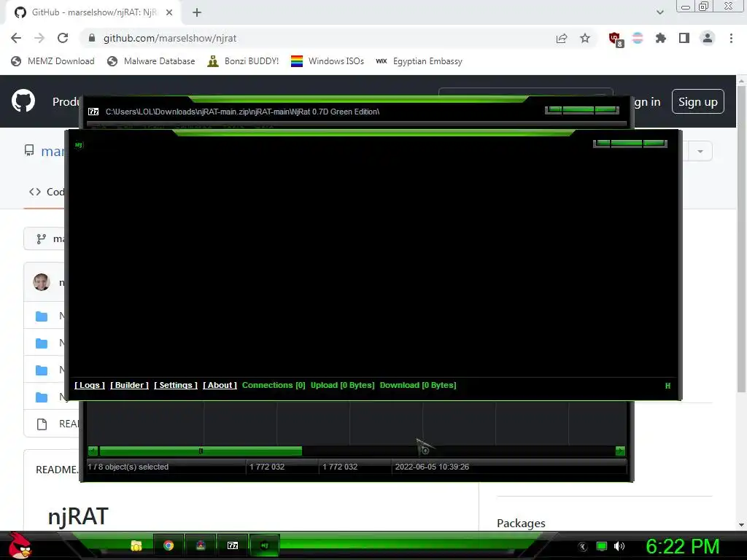747x560 pixels.
Task: Click the GitHub Sign up button
Action: tap(698, 102)
